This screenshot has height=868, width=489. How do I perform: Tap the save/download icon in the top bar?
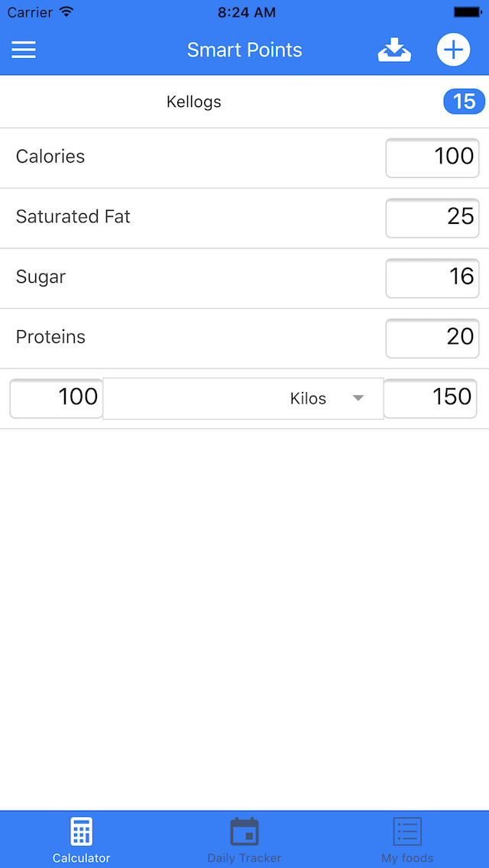point(394,49)
